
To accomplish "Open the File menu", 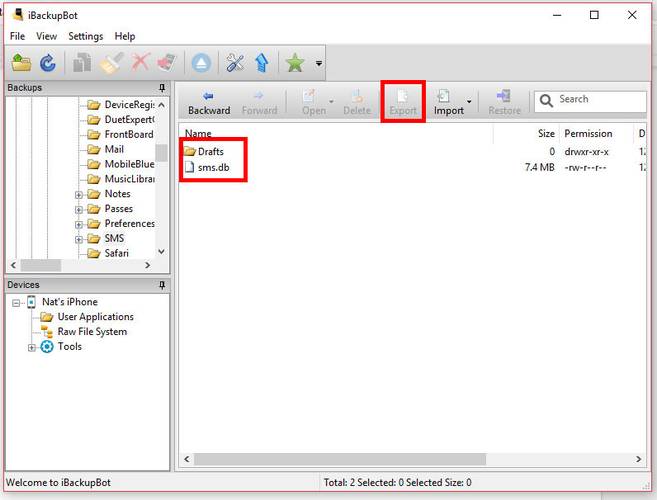I will pyautogui.click(x=17, y=36).
